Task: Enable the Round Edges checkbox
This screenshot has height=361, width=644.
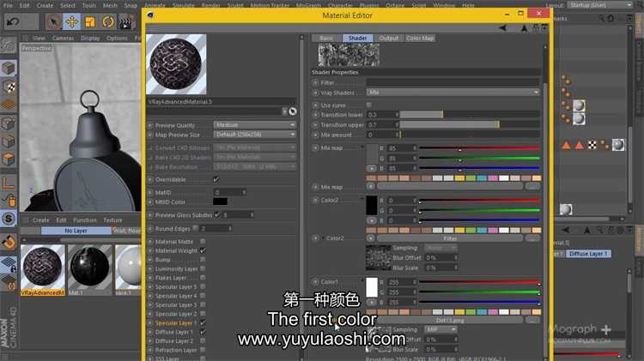Action: (x=196, y=228)
